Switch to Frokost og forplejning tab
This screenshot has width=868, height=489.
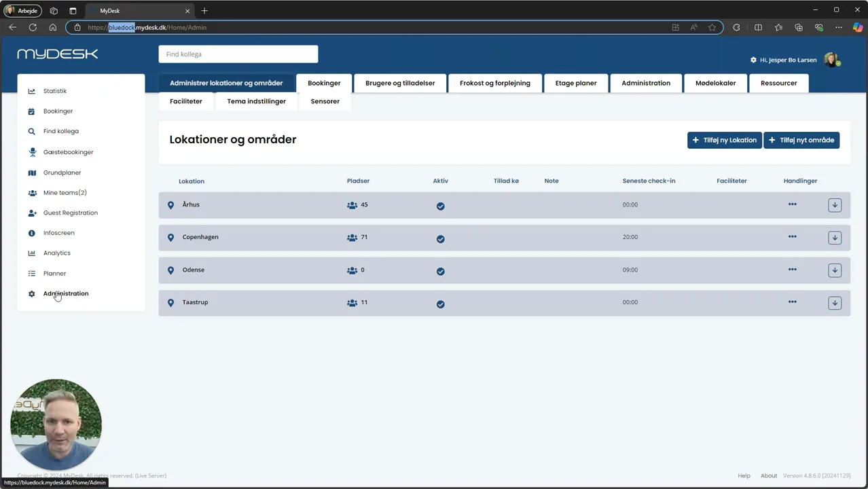coord(495,83)
